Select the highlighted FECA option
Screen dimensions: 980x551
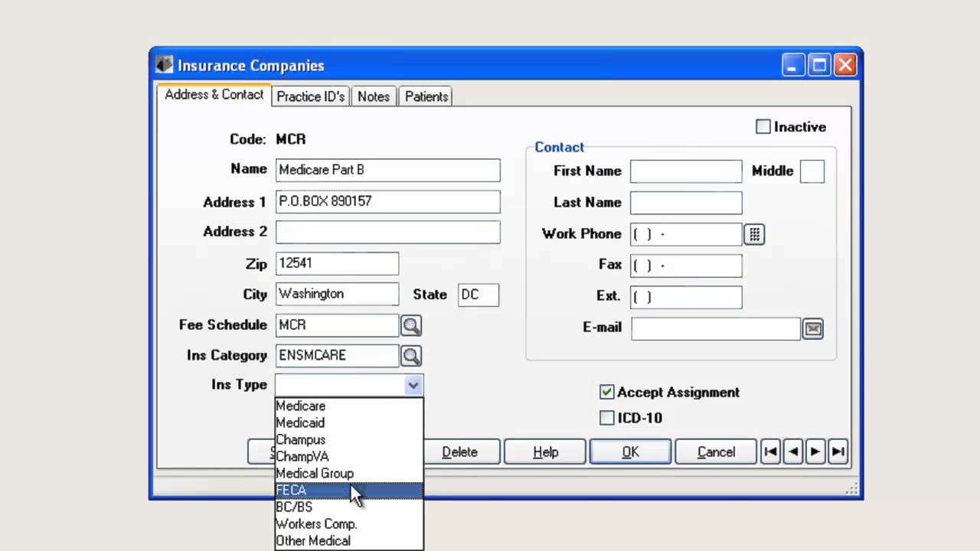click(348, 491)
